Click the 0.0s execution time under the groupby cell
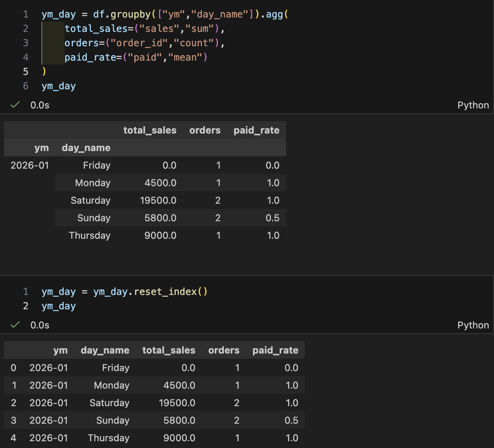The width and height of the screenshot is (494, 448). (x=40, y=105)
